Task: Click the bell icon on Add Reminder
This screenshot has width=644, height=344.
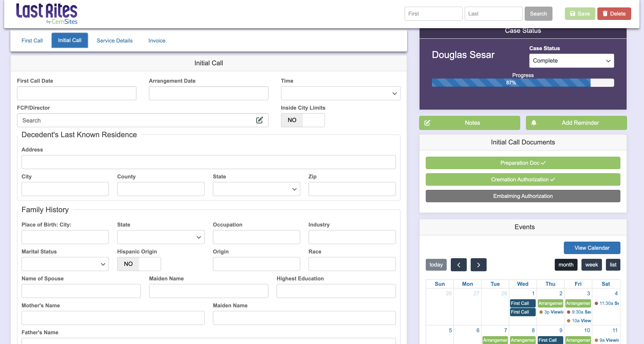Action: [534, 123]
